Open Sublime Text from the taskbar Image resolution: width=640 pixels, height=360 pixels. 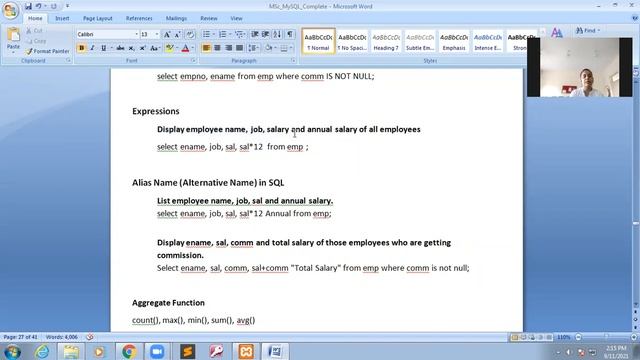click(x=187, y=351)
